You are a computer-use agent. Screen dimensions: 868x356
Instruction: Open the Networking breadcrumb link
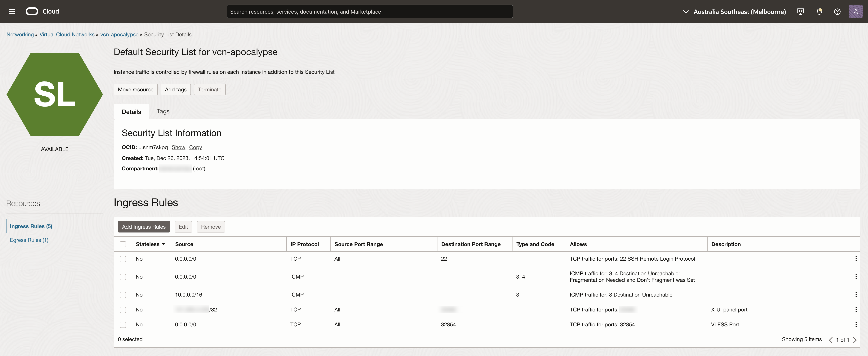[20, 34]
